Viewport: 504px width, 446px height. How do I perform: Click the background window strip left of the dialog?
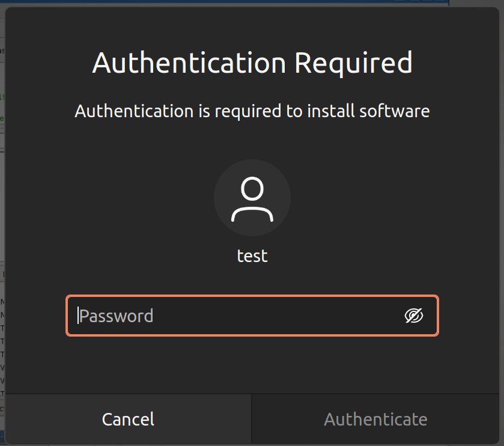click(2, 180)
